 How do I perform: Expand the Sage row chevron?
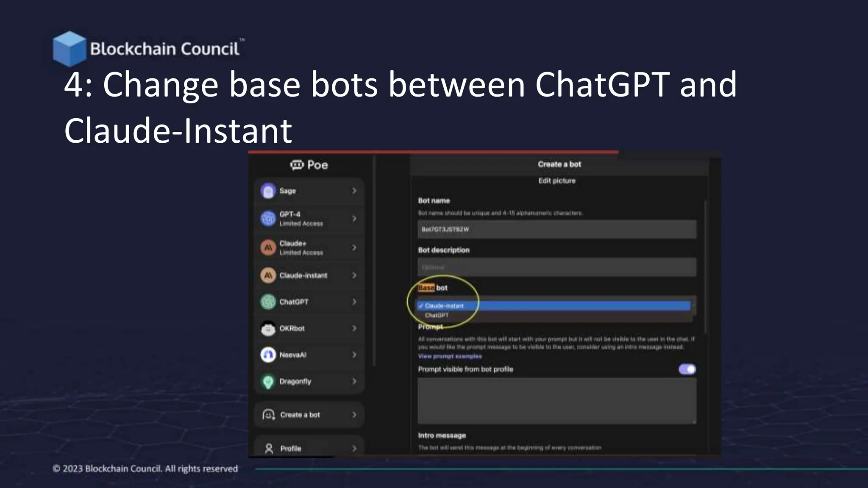tap(354, 191)
